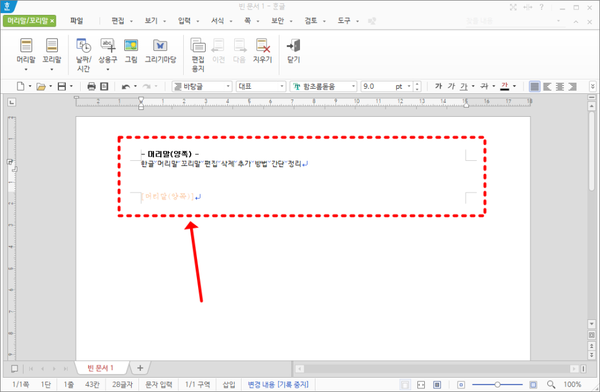
Task: Undo the last action
Action: click(x=126, y=87)
